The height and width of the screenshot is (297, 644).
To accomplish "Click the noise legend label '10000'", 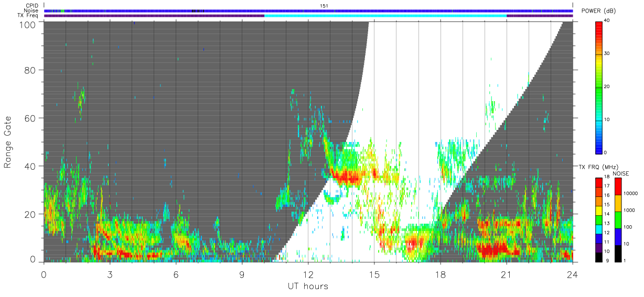I will pyautogui.click(x=631, y=194).
